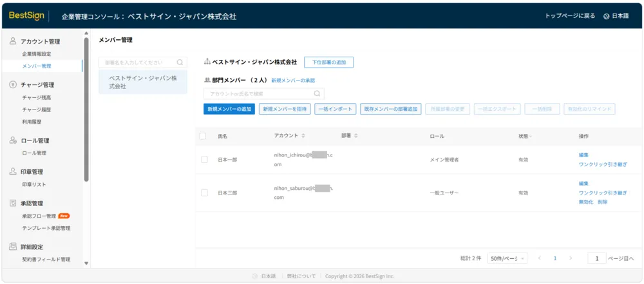Click 編集 for 日本三郎
Viewport: 644px width, 284px height.
(x=583, y=184)
